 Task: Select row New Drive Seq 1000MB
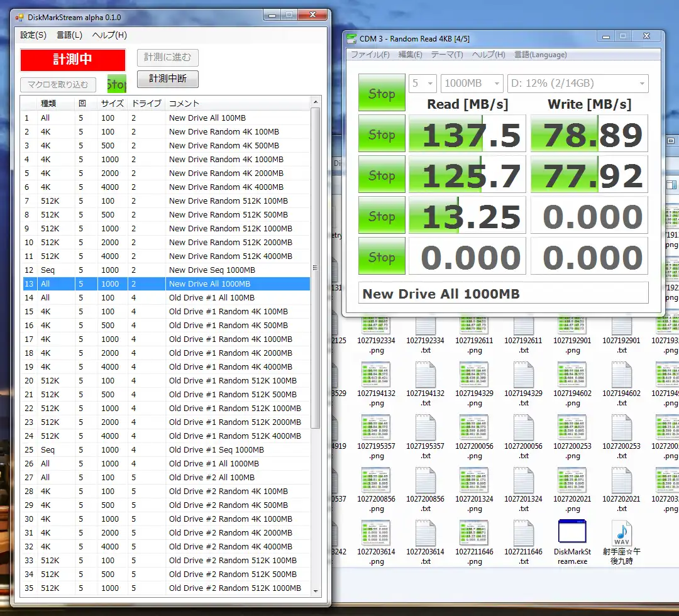(x=166, y=270)
